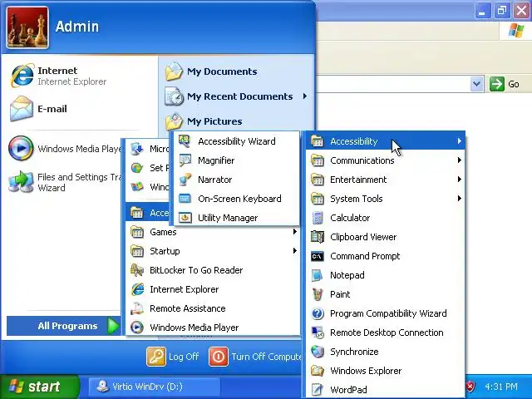
Task: Click the Program Compatibility Wizard label
Action: tap(388, 313)
